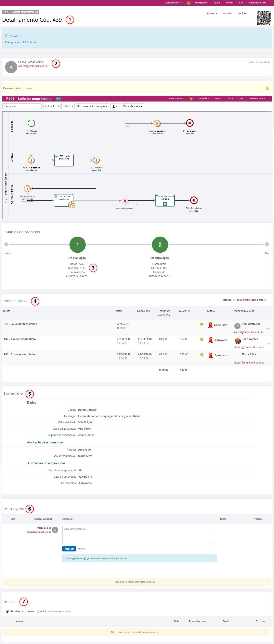Enable agrupar mensagens e anexos checkbox
274x644 pixels.
(234, 300)
